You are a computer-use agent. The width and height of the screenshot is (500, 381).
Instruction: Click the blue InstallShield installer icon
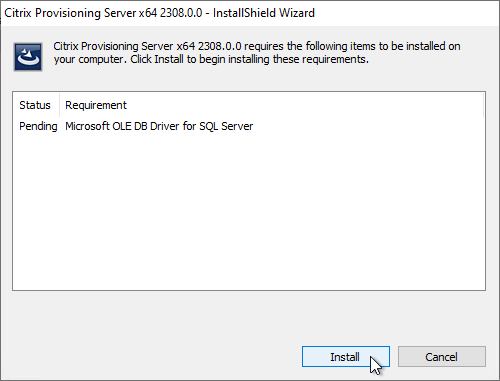28,57
